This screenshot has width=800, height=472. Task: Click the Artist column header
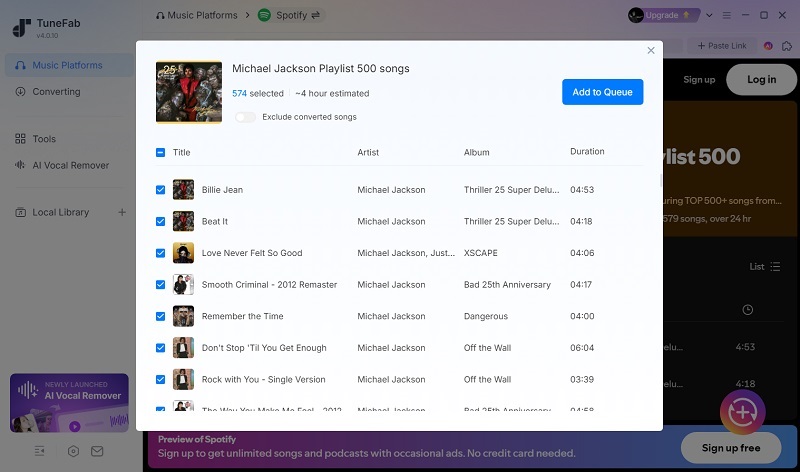point(368,152)
